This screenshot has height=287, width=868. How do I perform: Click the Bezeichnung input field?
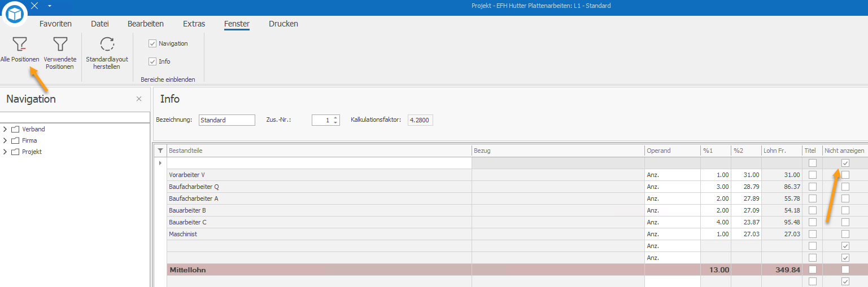227,120
